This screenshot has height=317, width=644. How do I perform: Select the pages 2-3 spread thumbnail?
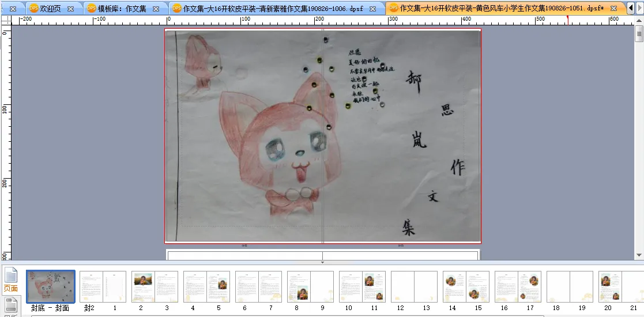[155, 286]
